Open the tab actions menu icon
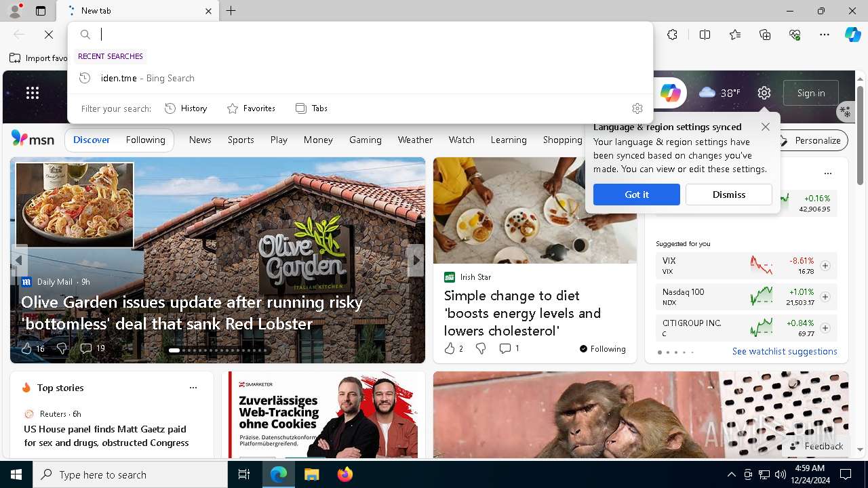 pyautogui.click(x=41, y=11)
